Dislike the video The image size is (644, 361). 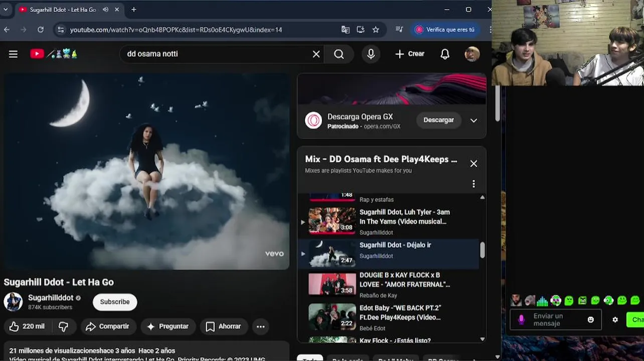pos(64,326)
